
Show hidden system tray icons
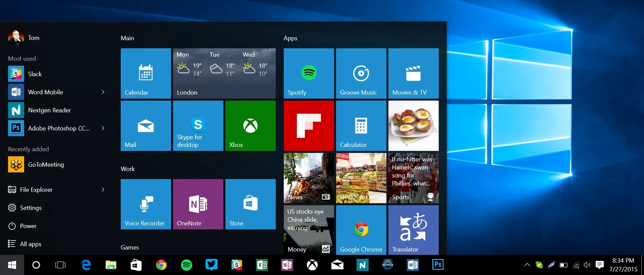click(527, 265)
